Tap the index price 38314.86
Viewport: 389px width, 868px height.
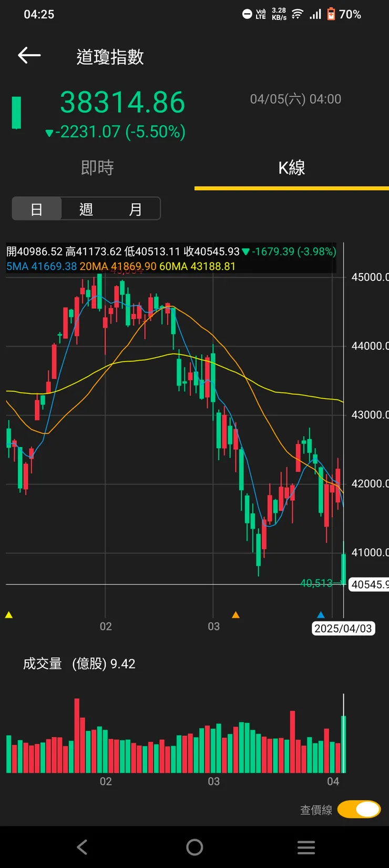pyautogui.click(x=122, y=102)
